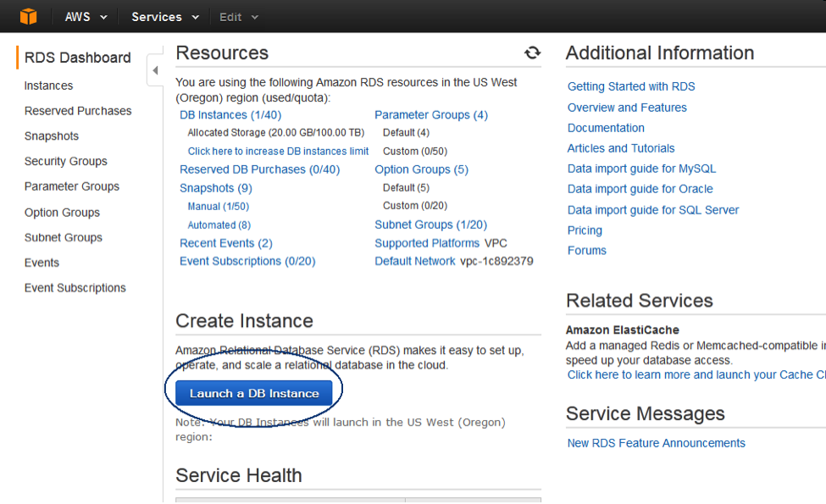Refresh the Resources panel
This screenshot has width=826, height=504.
[x=532, y=53]
